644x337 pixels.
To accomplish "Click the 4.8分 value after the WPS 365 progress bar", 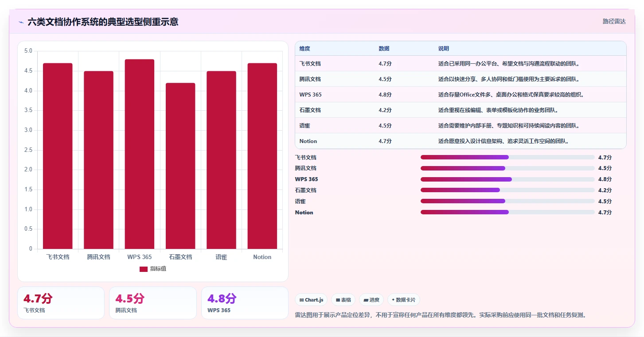I will 605,179.
